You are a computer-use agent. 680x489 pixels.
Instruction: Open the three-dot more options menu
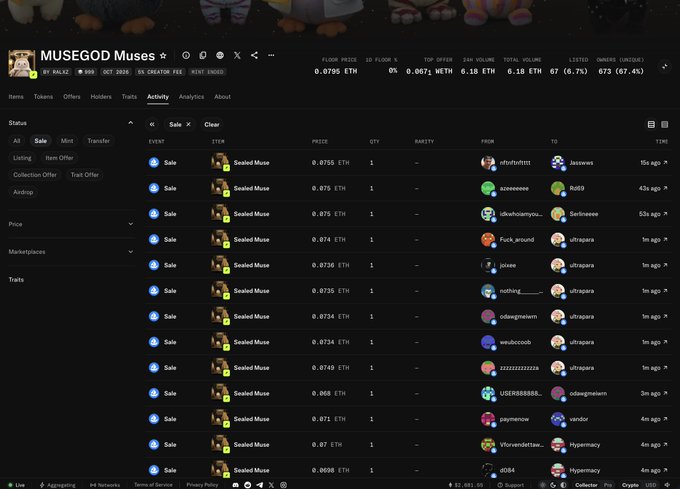point(271,55)
